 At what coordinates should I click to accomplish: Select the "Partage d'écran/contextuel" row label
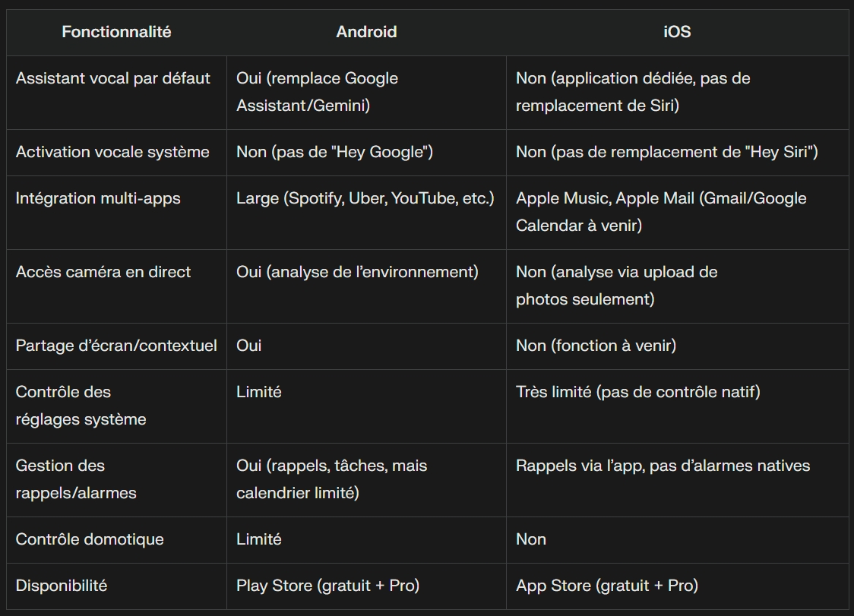(x=116, y=346)
